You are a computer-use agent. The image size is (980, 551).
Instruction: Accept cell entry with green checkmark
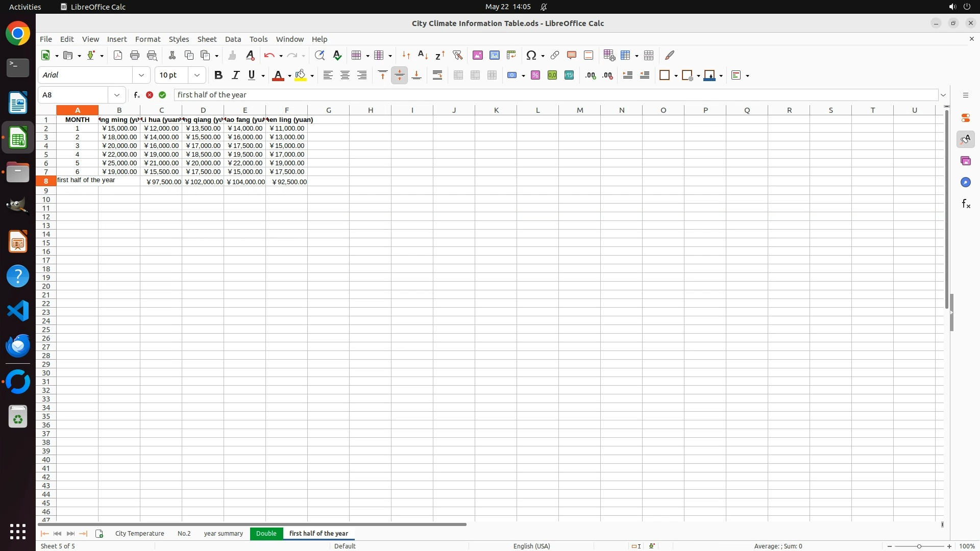[162, 95]
